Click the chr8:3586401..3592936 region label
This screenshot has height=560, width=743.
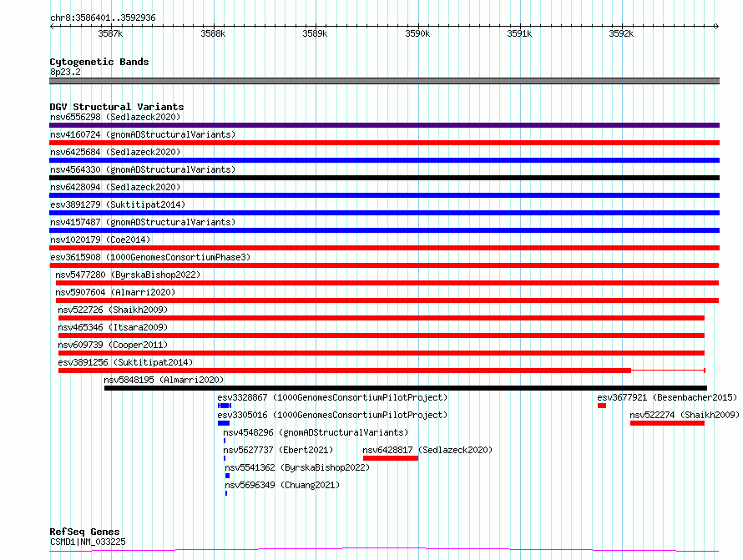click(103, 18)
